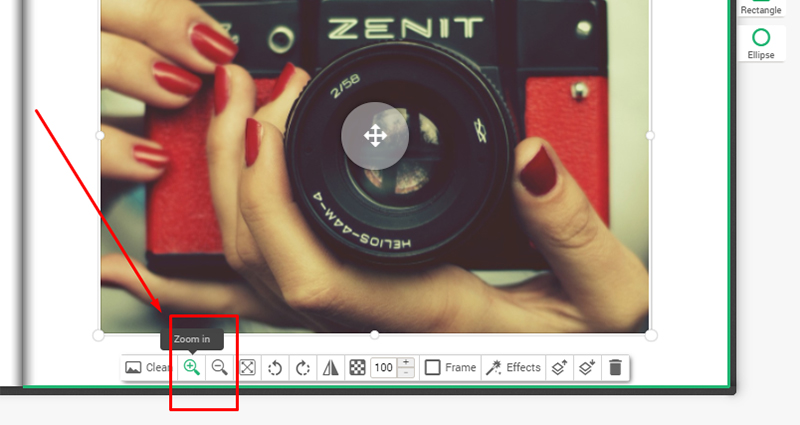This screenshot has width=800, height=425.
Task: Send image layer backward
Action: (x=588, y=367)
